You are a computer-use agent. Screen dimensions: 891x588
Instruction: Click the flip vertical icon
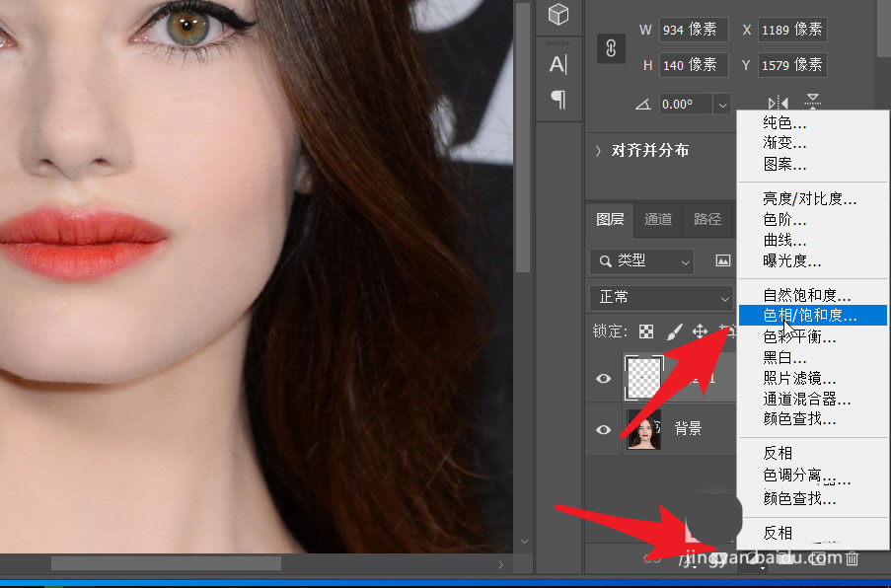(x=812, y=103)
